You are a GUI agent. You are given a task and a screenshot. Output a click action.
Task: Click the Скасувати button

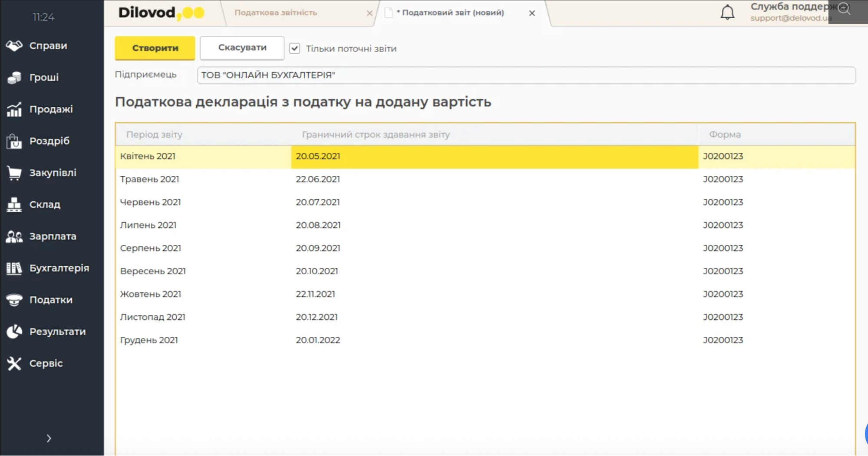coord(241,48)
